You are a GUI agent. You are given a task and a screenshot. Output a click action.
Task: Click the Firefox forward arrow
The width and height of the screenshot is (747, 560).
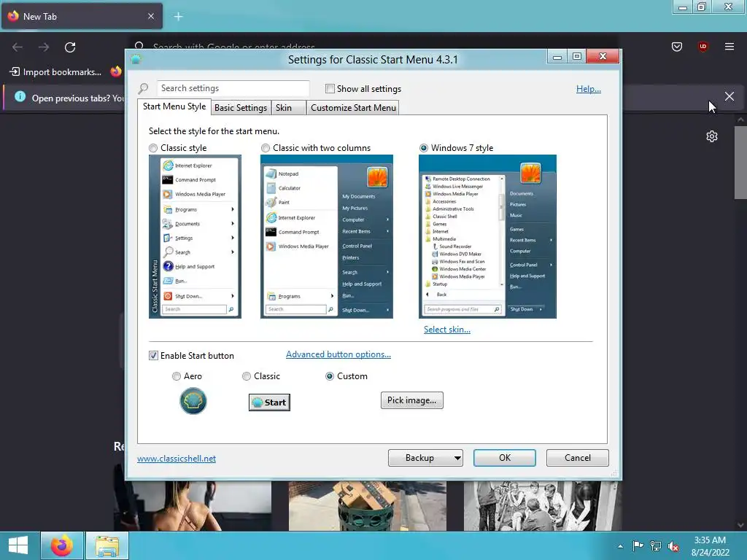[44, 47]
